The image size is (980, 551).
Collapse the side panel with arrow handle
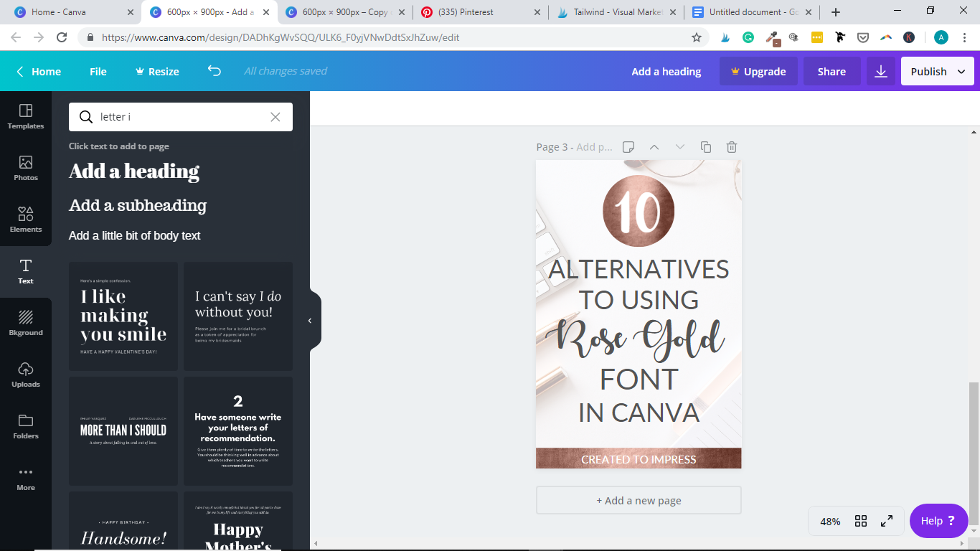(310, 321)
